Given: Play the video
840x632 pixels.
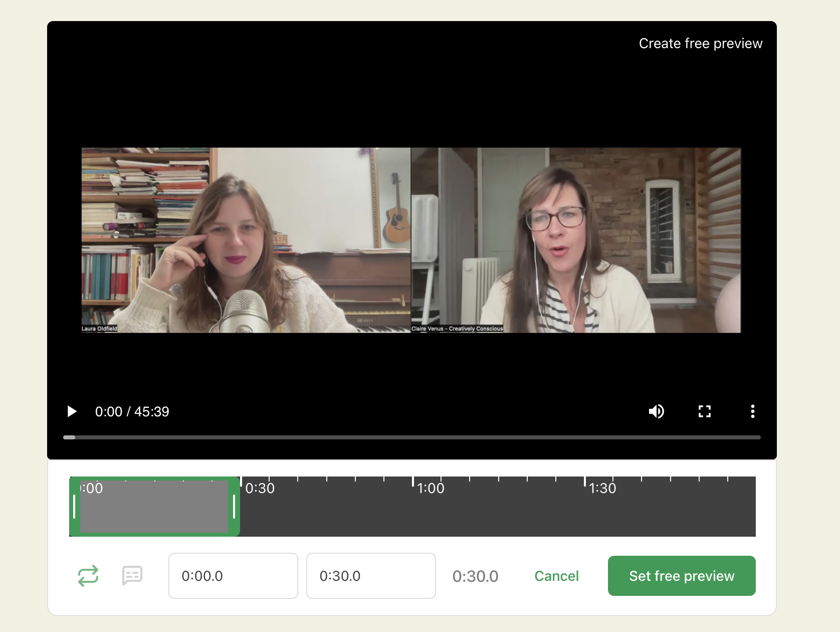Looking at the screenshot, I should click(72, 412).
